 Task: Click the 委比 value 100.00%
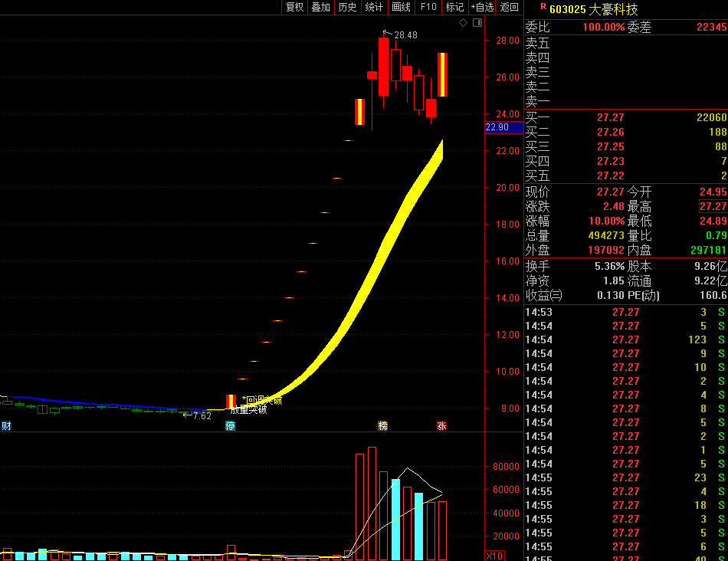click(x=604, y=27)
